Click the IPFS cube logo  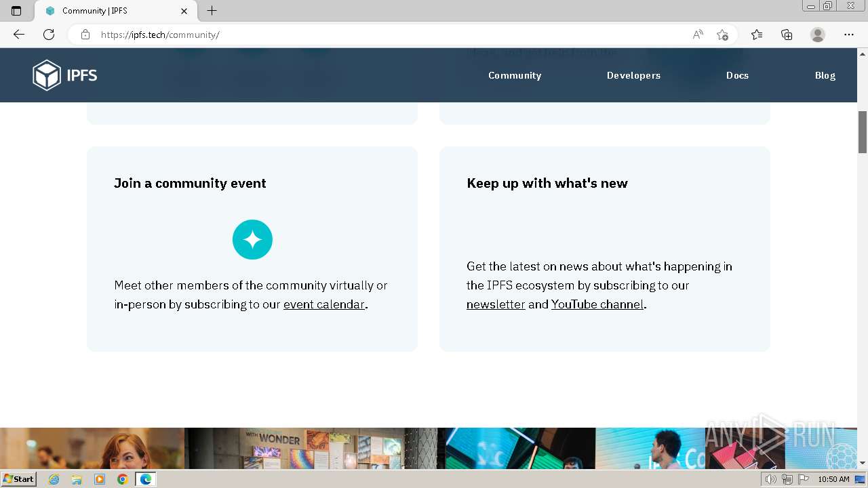click(x=47, y=75)
